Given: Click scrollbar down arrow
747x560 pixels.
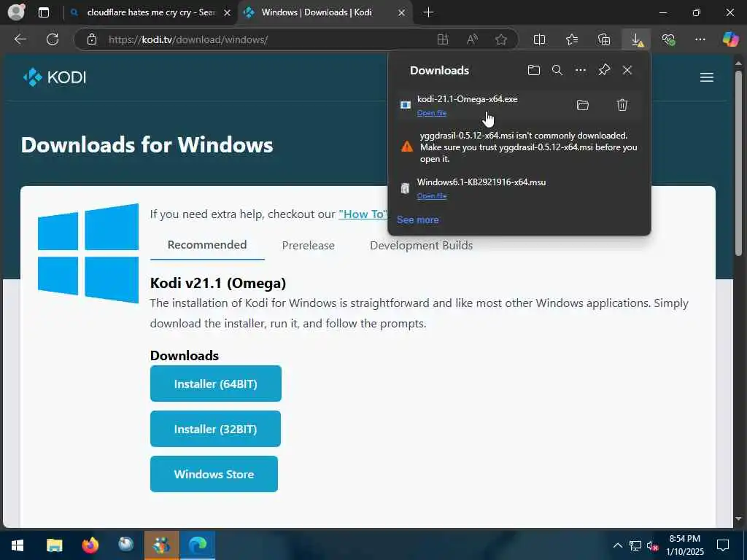Looking at the screenshot, I should [x=738, y=518].
